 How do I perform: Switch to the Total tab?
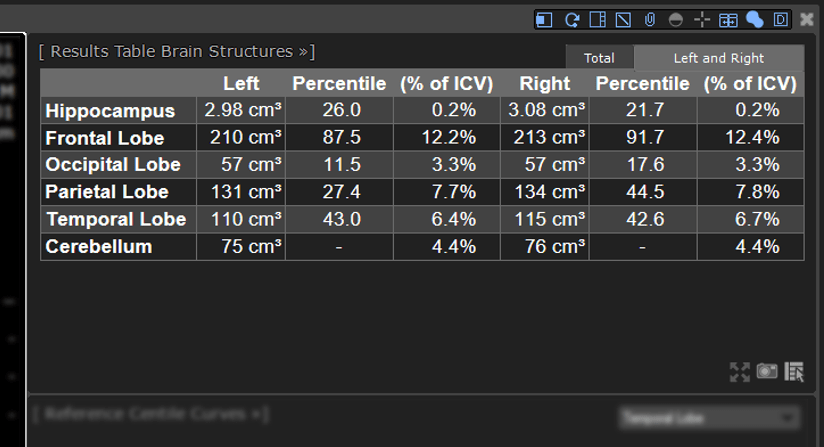point(599,58)
